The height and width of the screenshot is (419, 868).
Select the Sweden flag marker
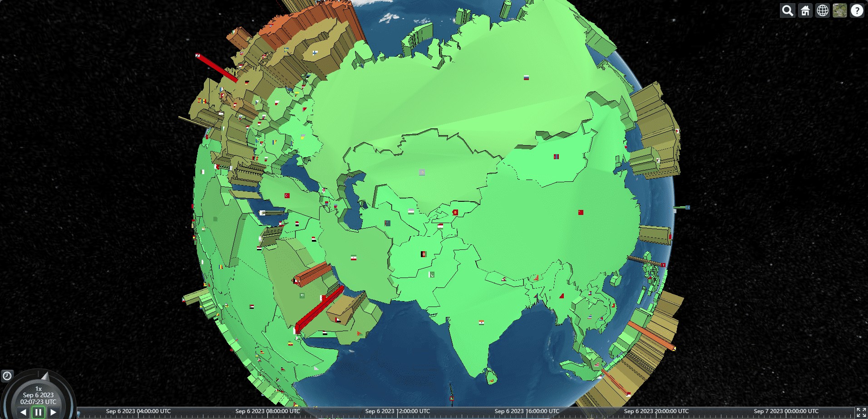[x=286, y=50]
